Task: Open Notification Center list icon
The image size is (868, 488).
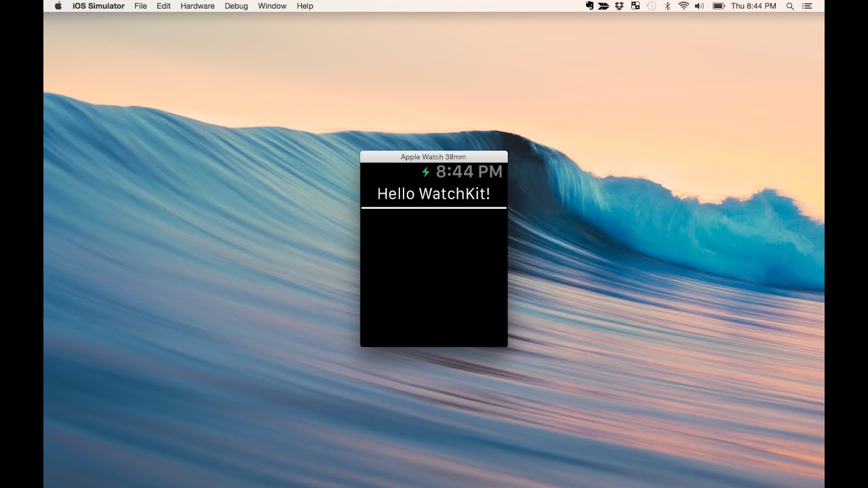Action: coord(807,6)
